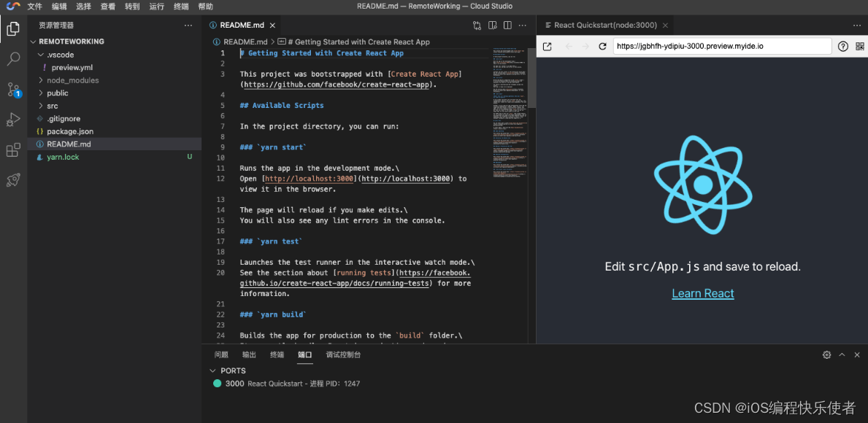The image size is (868, 423).
Task: Select the 端口 panel tab
Action: (305, 355)
